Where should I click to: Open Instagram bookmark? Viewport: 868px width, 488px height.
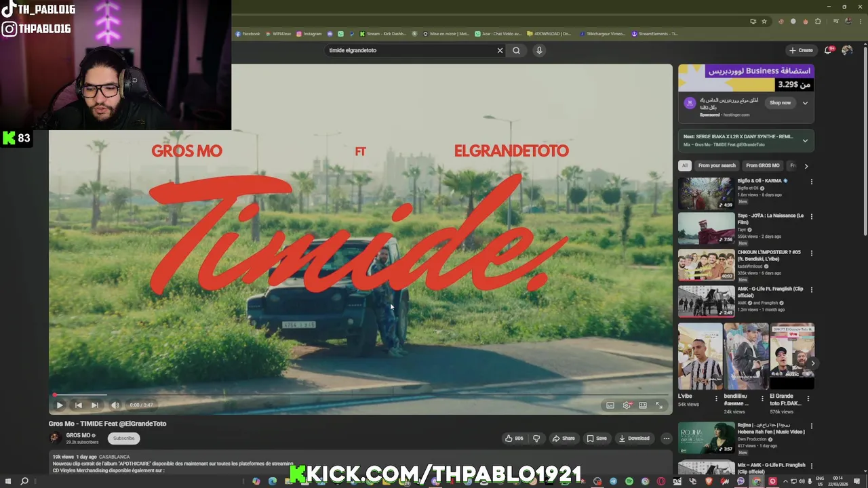(309, 34)
